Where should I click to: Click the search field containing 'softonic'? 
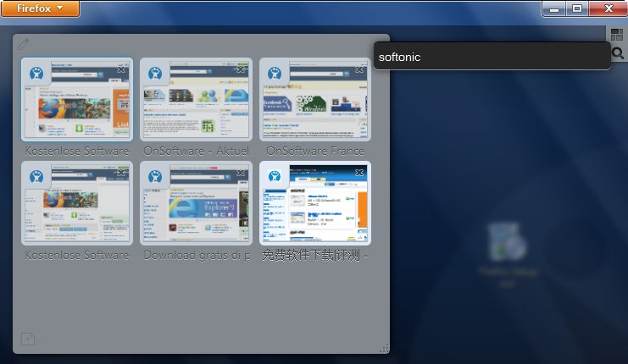(x=492, y=57)
